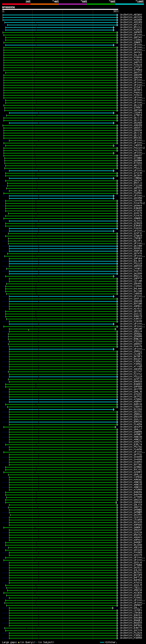
Task: Click the green ~80% identity legend bar
Action: [x=101, y=4]
